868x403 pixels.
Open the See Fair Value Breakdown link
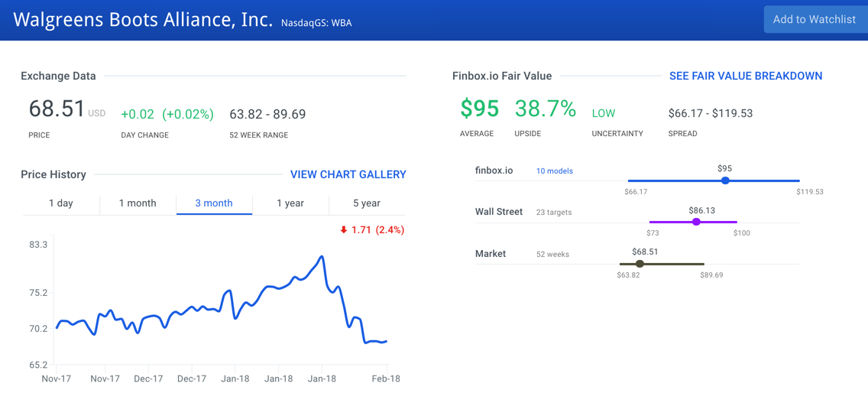tap(746, 76)
